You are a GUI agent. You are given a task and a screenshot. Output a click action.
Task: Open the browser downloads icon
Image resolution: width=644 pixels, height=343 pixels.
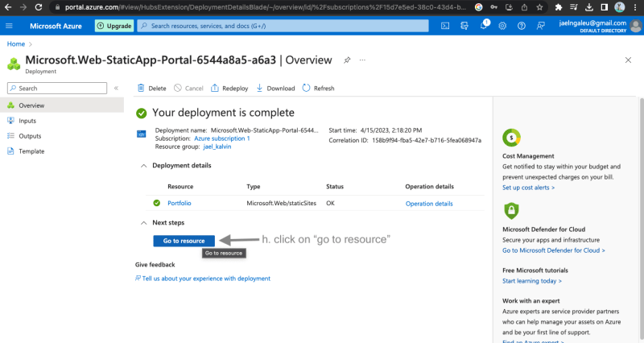(x=589, y=7)
